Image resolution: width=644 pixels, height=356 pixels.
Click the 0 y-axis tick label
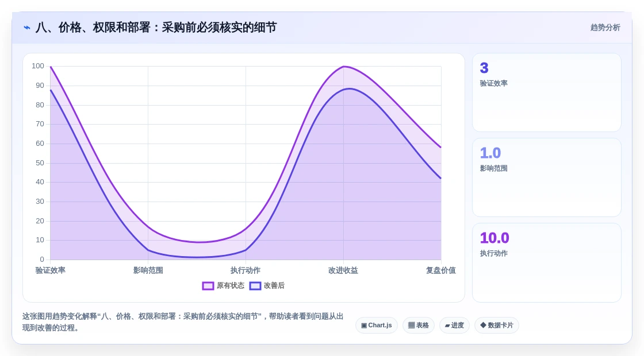coord(42,259)
